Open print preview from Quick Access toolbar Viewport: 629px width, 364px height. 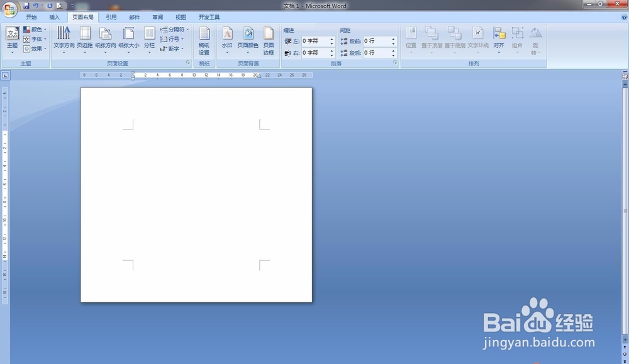pos(59,6)
